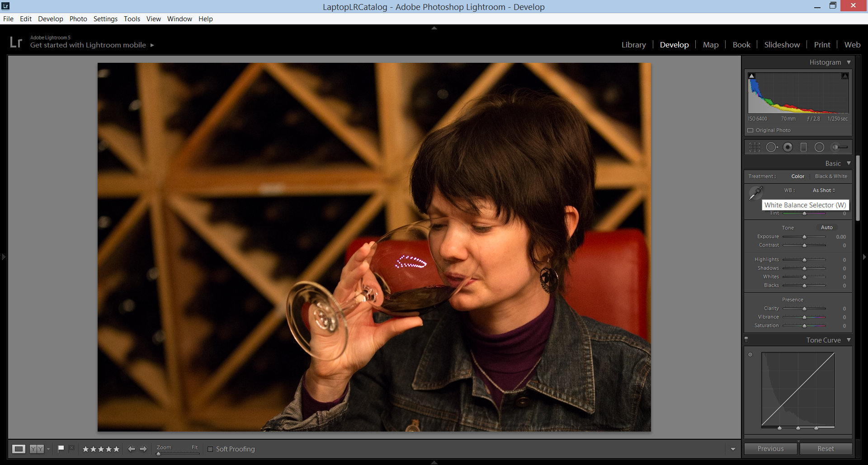The image size is (868, 465).
Task: Open Before/After view options dropdown
Action: 48,449
